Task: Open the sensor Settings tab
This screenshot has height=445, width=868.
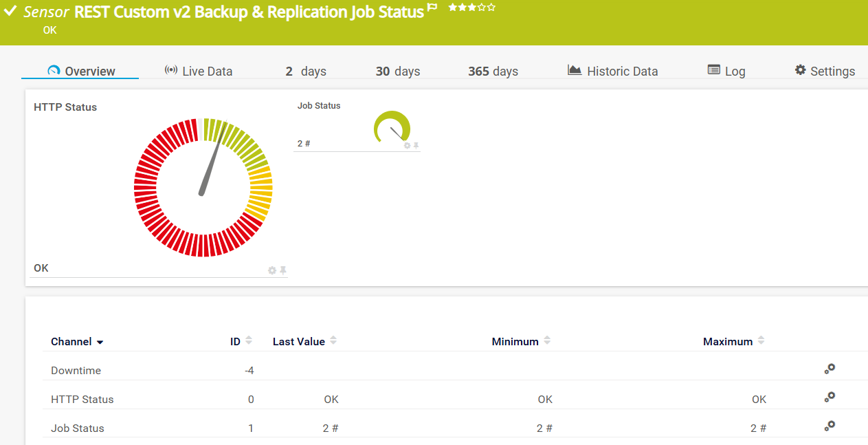Action: click(825, 71)
